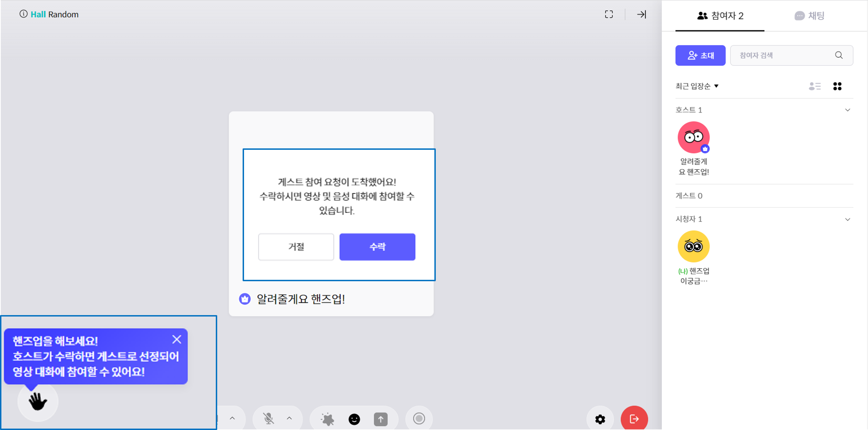Click the screen share upload arrow icon

pos(380,419)
